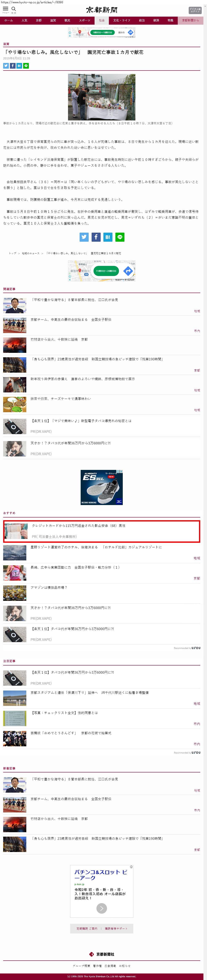Open the 定期購読ご案内 footer link
The image size is (207, 980).
87,929
